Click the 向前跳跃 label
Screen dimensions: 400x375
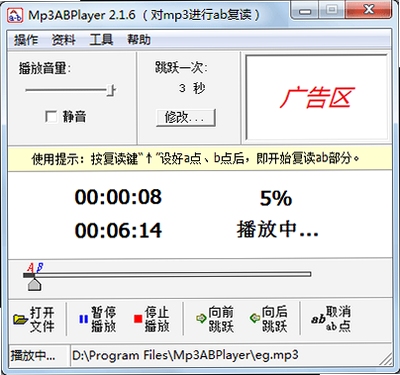pos(221,319)
